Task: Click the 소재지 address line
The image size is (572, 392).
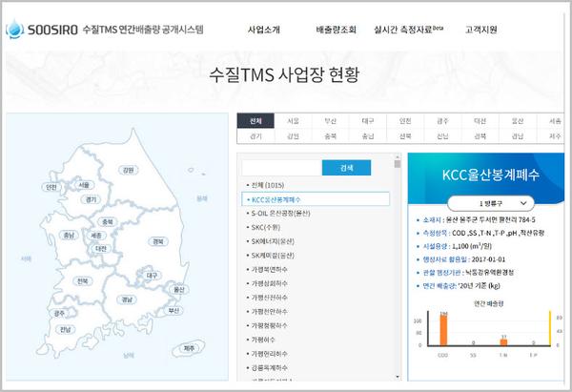Action: pos(479,219)
